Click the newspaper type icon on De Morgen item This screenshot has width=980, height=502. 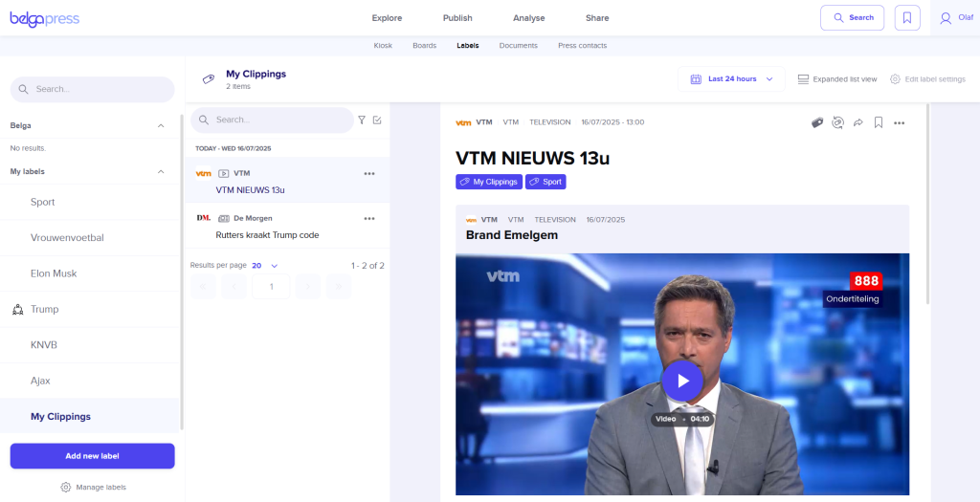[x=224, y=219]
